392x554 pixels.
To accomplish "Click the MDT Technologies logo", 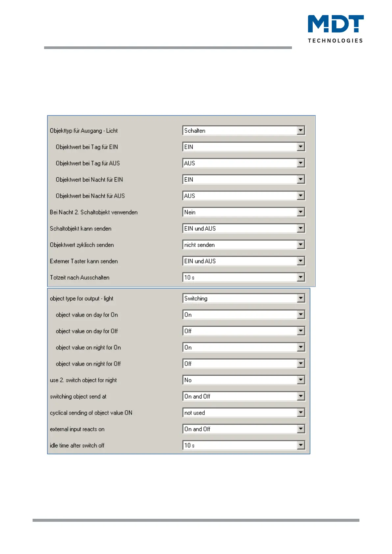I will (335, 29).
